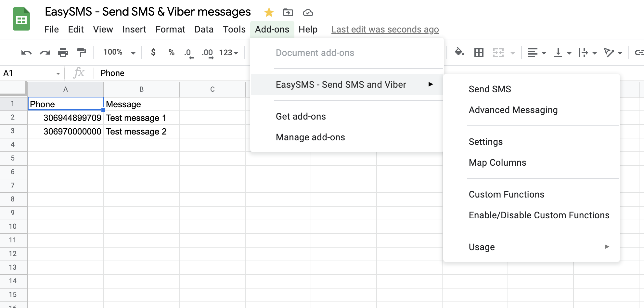Click the fill color paint bucket
The height and width of the screenshot is (308, 644).
click(x=459, y=52)
